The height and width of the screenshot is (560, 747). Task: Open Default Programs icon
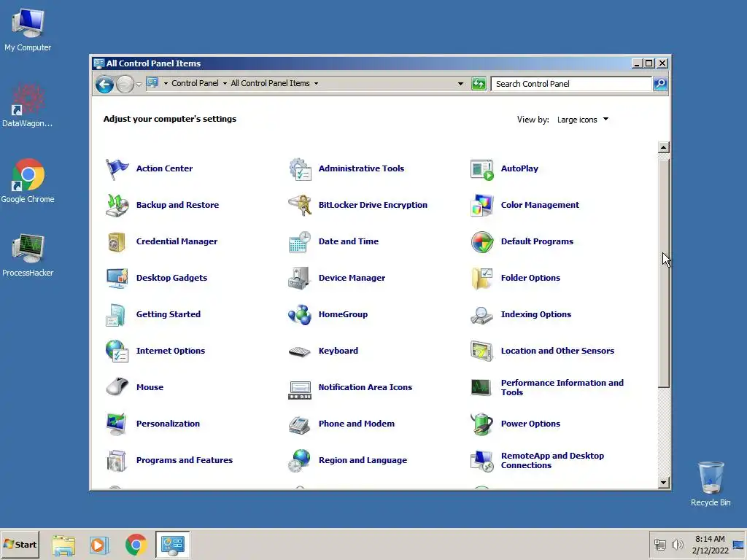pos(481,242)
